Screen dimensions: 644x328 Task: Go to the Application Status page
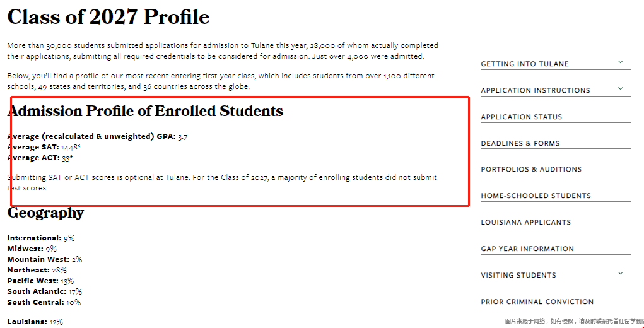pos(522,117)
